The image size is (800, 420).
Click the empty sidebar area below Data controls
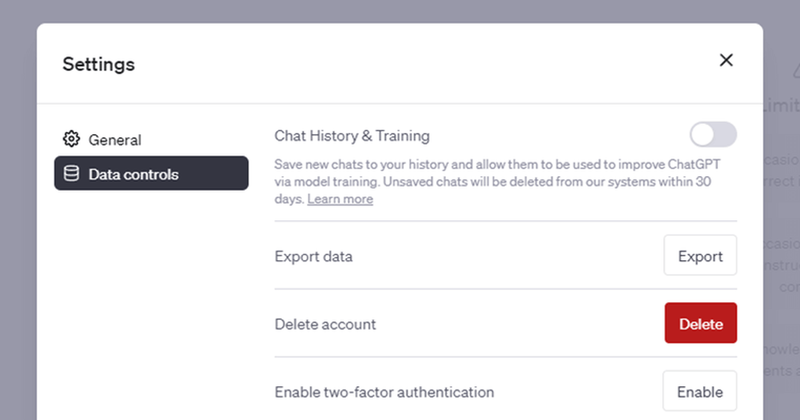(x=150, y=300)
